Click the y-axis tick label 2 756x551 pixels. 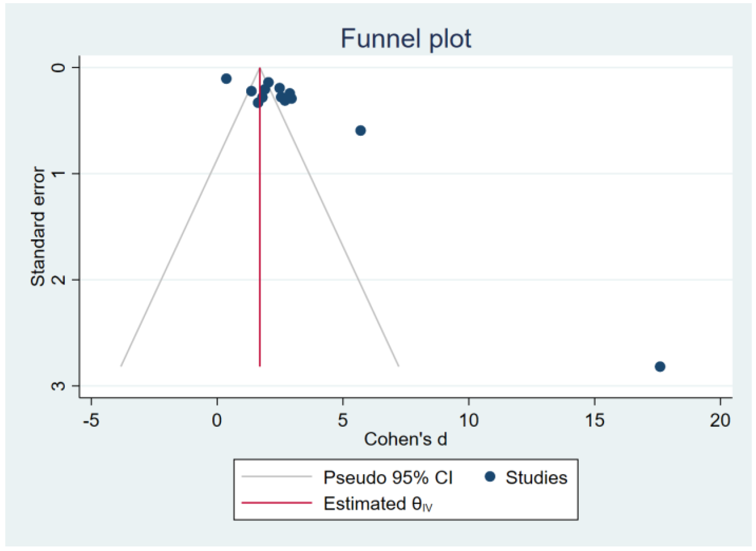click(x=58, y=280)
